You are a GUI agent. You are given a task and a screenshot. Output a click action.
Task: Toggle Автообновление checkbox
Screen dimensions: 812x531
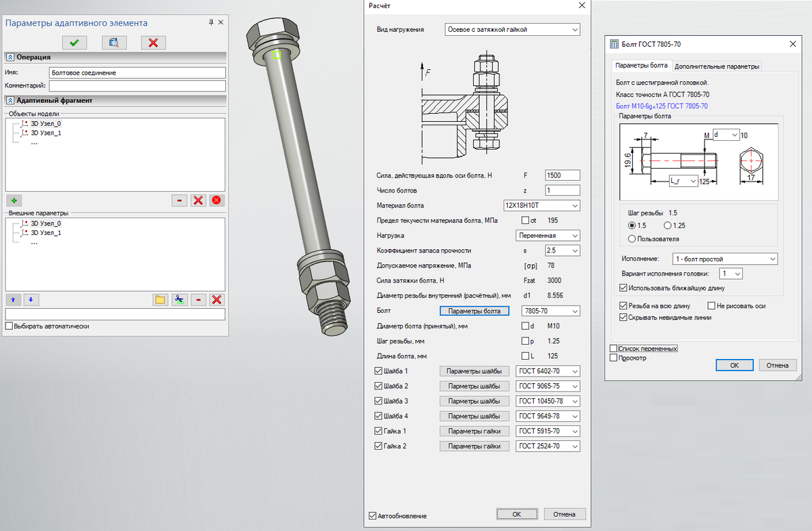[373, 516]
